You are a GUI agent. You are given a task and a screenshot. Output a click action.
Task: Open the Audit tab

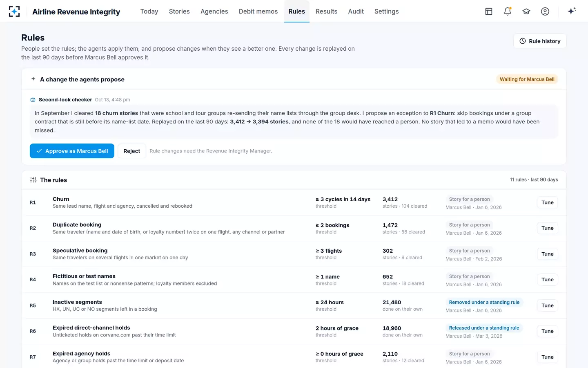356,11
